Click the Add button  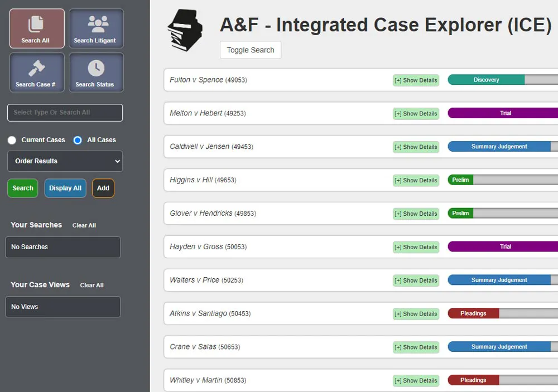pyautogui.click(x=103, y=188)
